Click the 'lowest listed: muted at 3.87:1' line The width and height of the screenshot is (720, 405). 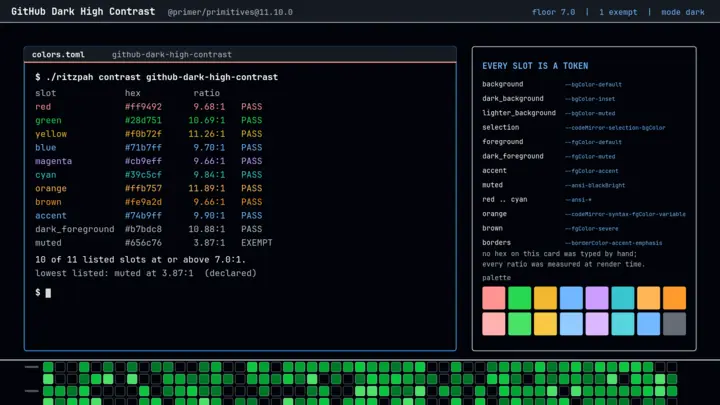tap(146, 273)
